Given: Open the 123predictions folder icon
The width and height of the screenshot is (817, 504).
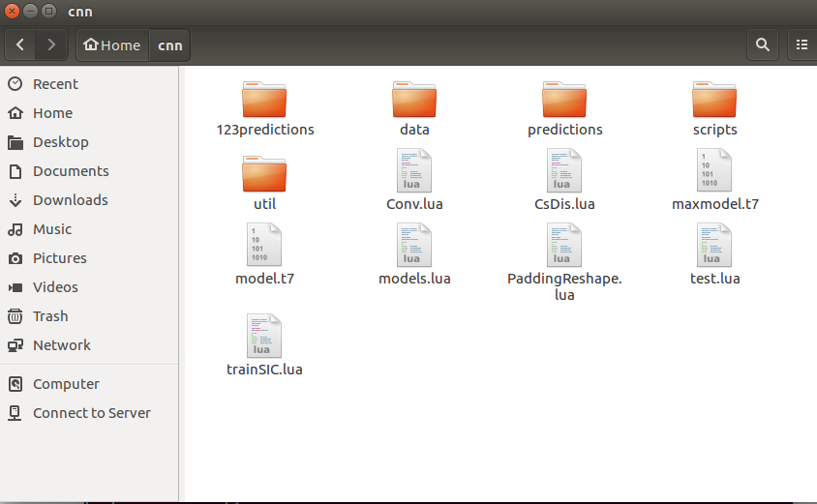Looking at the screenshot, I should (264, 100).
